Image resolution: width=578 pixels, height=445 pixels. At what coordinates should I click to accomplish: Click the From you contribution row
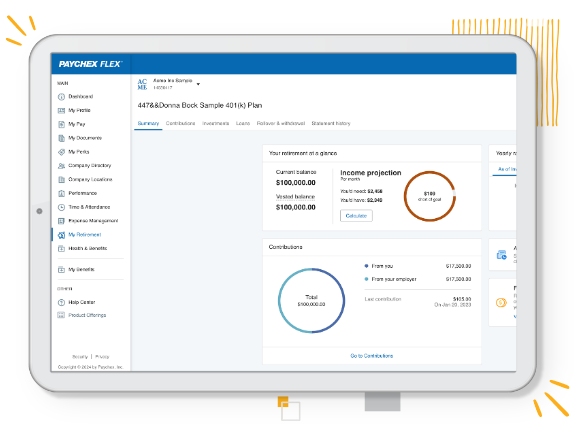[418, 266]
